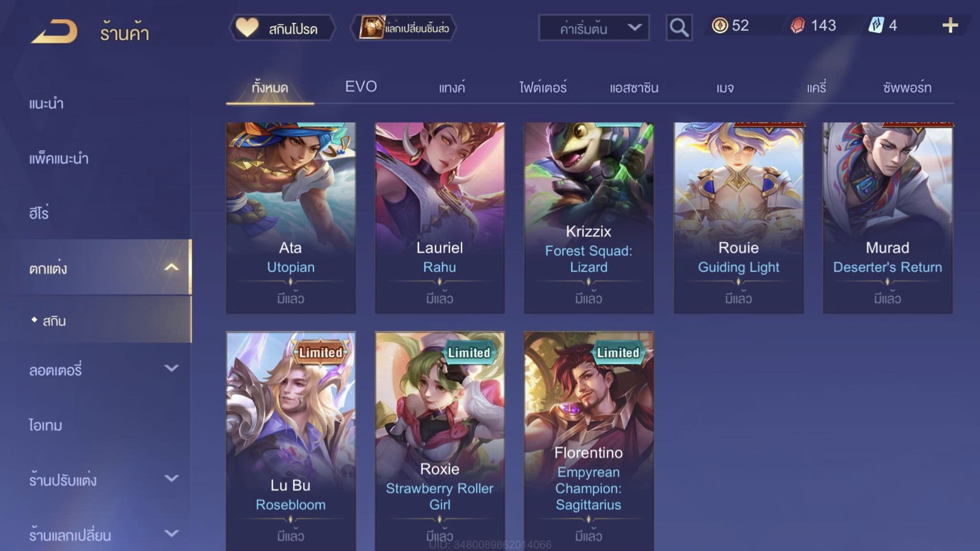Tap the golden back arrow icon
The image size is (980, 551).
pos(55,32)
